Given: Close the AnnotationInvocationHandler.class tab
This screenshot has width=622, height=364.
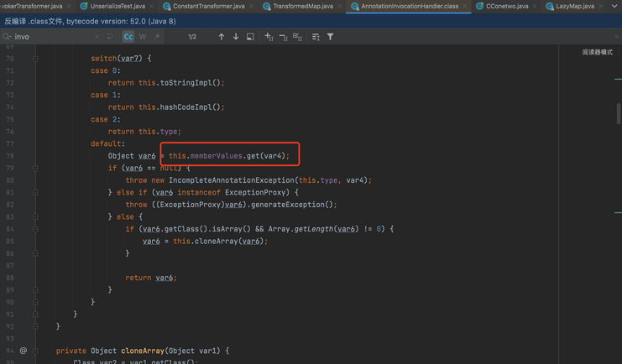Looking at the screenshot, I should click(464, 7).
